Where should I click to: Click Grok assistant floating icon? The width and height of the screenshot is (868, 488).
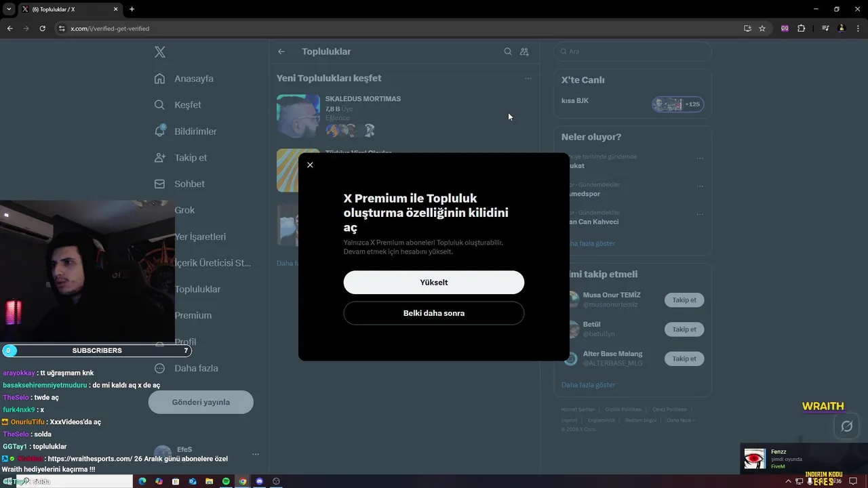point(846,426)
